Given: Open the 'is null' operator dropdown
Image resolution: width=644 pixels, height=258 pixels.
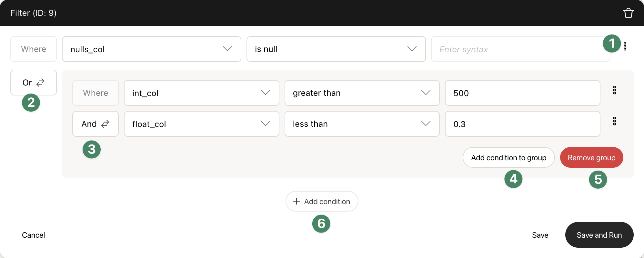Looking at the screenshot, I should [336, 49].
